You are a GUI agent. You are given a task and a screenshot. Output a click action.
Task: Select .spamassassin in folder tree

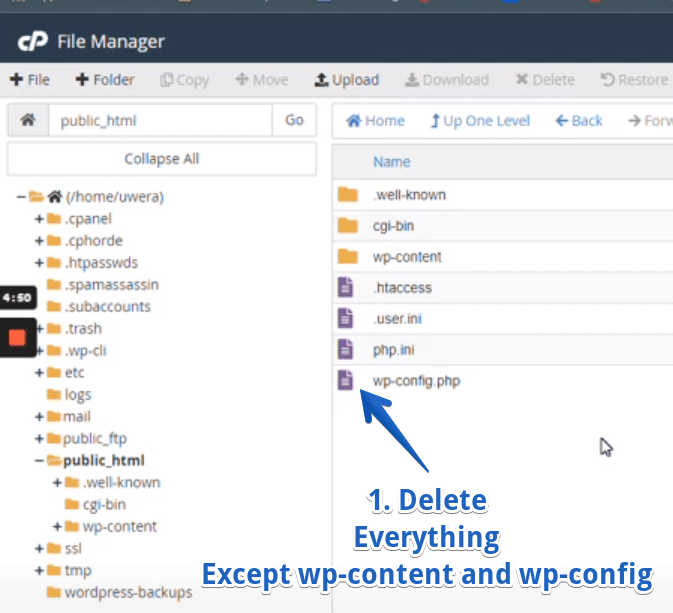[x=112, y=285]
